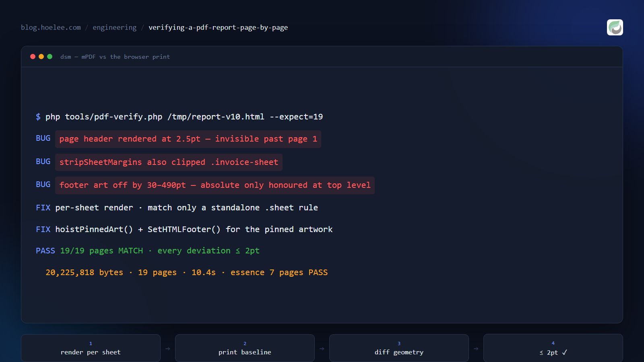This screenshot has height=362, width=644.
Task: Open blog.hoelee.com breadcrumb link
Action: [x=51, y=27]
